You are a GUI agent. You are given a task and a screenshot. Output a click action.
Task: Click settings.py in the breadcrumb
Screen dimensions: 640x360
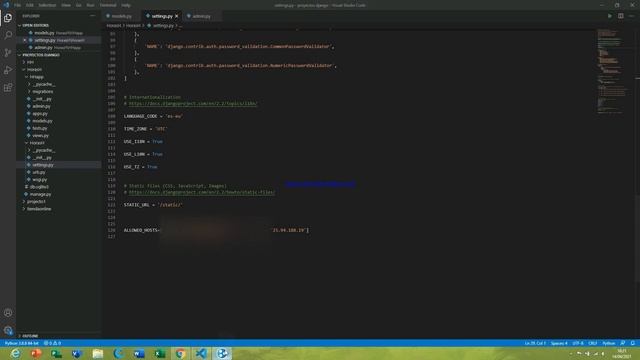[163, 26]
